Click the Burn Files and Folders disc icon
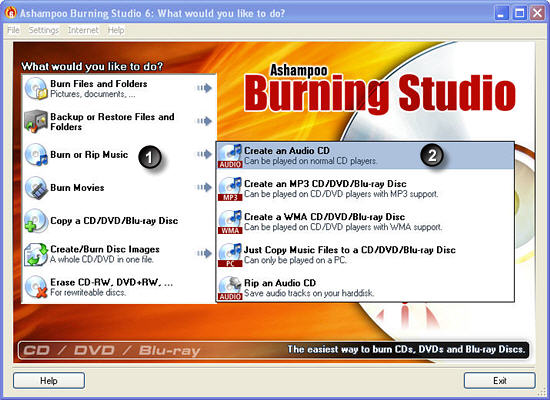550x400 pixels. point(36,88)
